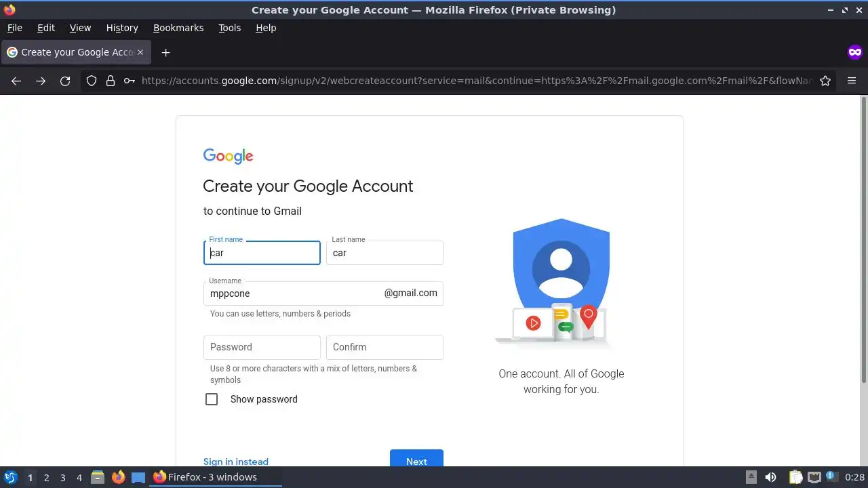Open the Firefox - 3 windows taskbar entry

click(x=216, y=477)
